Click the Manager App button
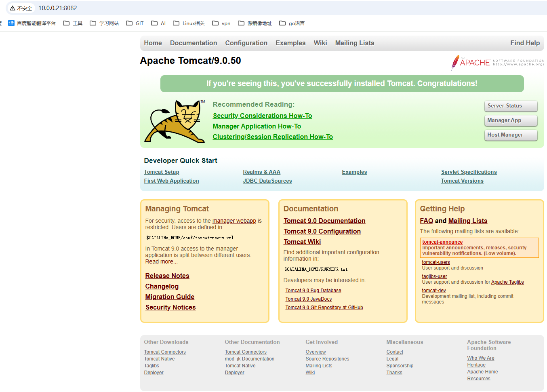547x392 pixels. coord(511,120)
